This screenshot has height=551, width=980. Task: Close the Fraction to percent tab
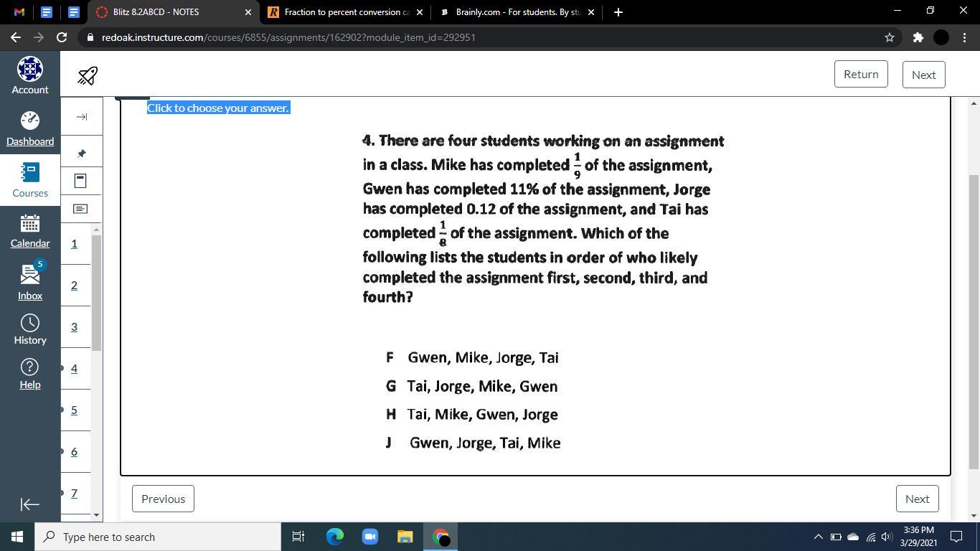(420, 12)
